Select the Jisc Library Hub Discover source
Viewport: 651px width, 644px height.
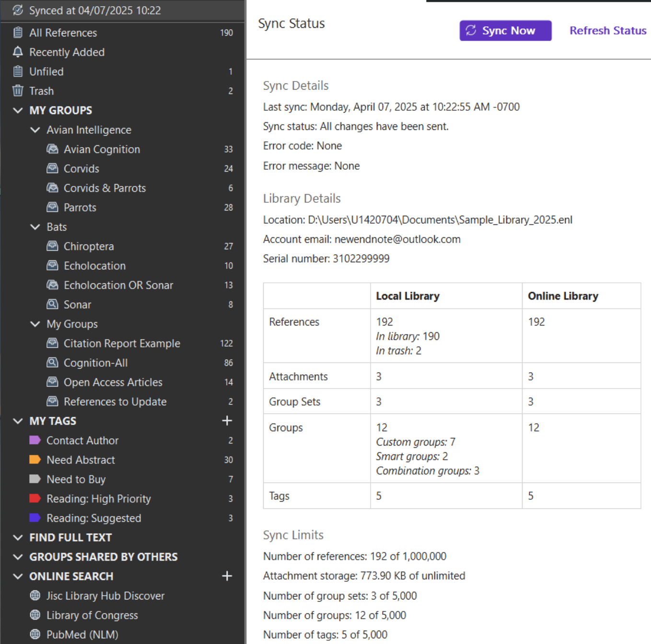pos(105,596)
